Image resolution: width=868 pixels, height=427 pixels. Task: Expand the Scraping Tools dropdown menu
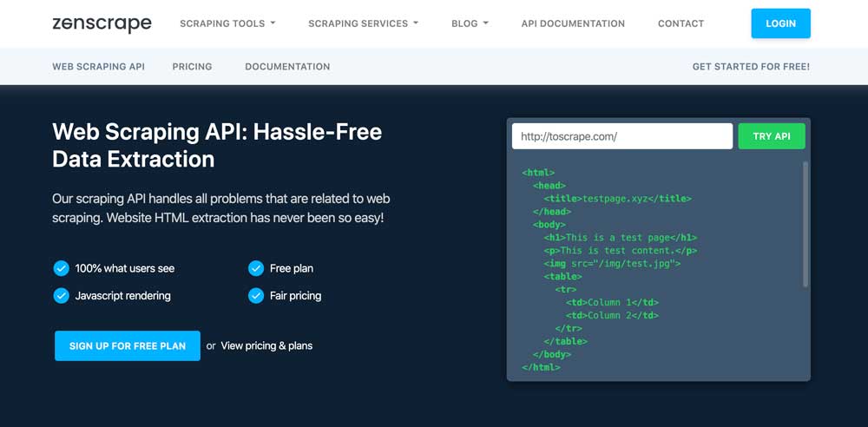coord(227,23)
